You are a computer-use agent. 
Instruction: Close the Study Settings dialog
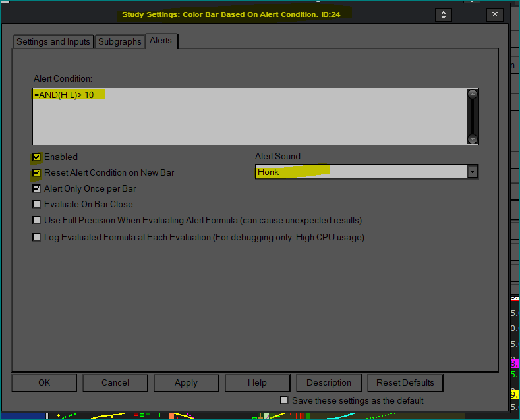click(x=495, y=14)
